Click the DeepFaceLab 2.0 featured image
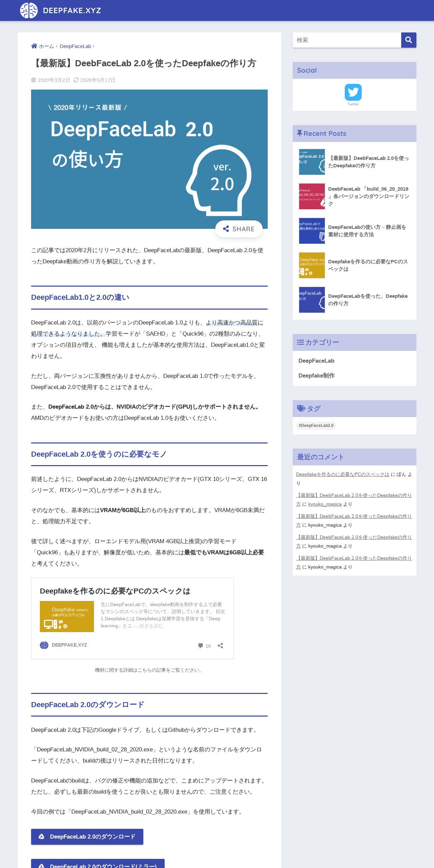 pos(149,159)
